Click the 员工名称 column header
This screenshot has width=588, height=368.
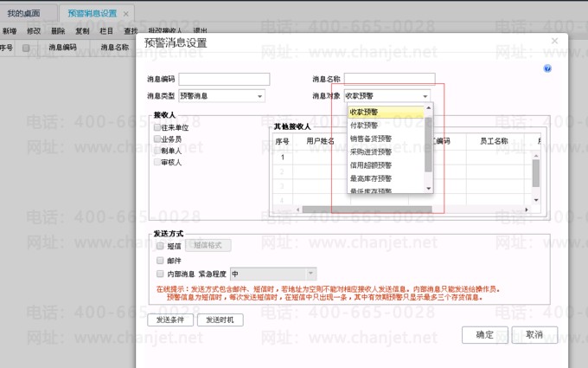[x=495, y=141]
